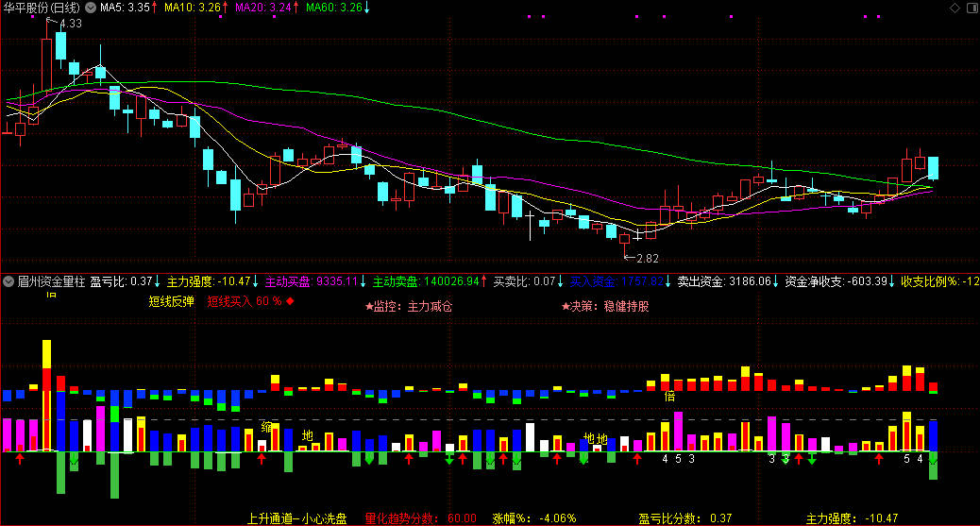Open the dropdown arrow beside 华平股份(日线)
This screenshot has height=526, width=980.
tap(91, 8)
